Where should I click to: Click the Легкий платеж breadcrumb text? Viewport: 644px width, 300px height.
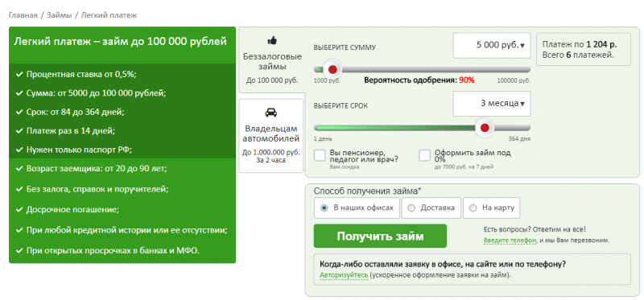[x=109, y=15]
